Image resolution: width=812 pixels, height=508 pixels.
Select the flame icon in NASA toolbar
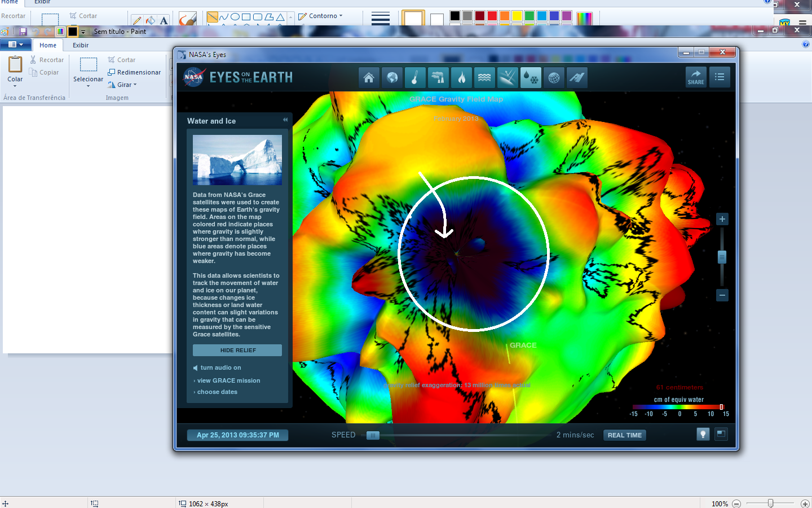tap(461, 78)
